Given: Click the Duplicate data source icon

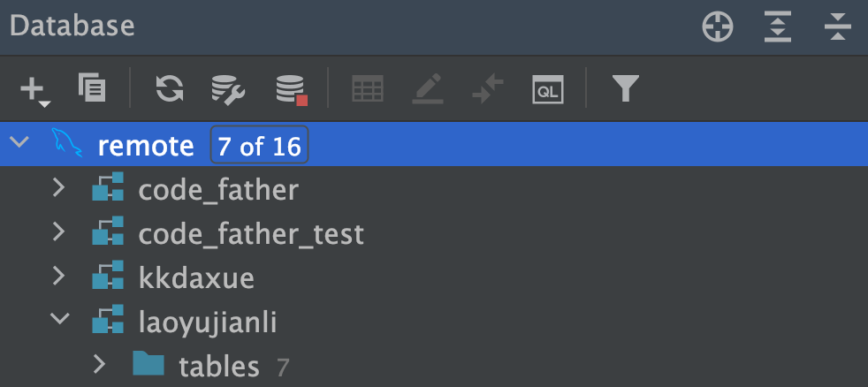Looking at the screenshot, I should [x=92, y=87].
